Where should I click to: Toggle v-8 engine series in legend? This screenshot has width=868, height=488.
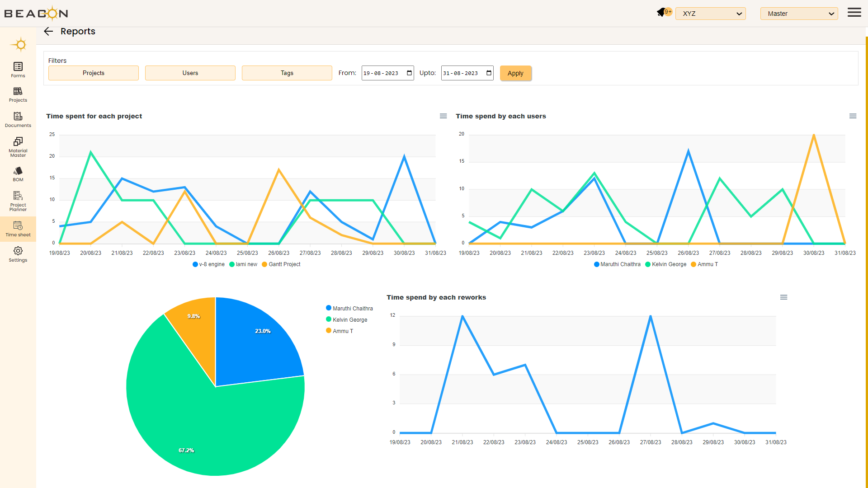tap(208, 264)
